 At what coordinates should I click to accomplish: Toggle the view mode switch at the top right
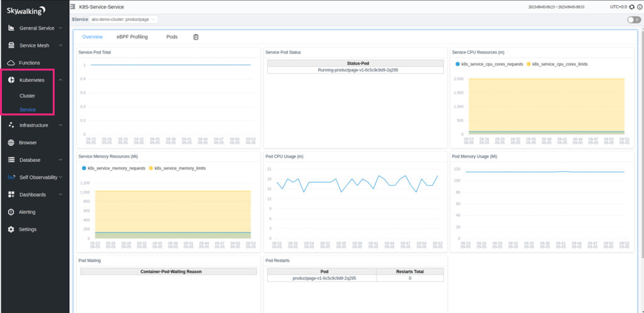(x=633, y=20)
